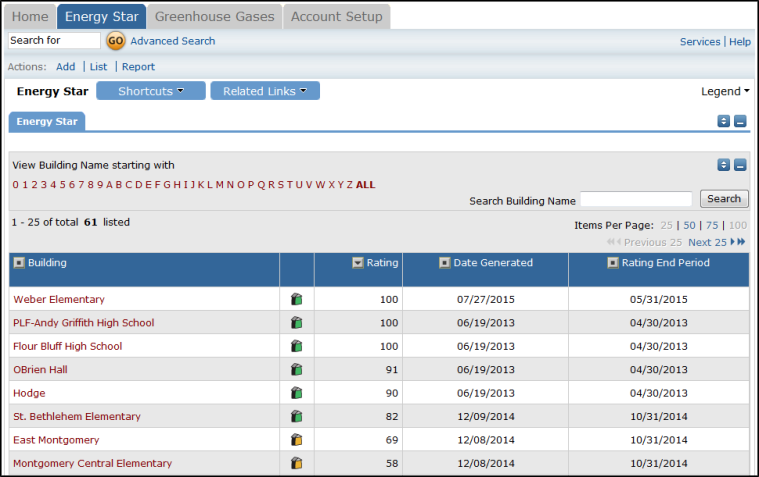This screenshot has height=477, width=759.
Task: Click the Report action link
Action: pyautogui.click(x=138, y=67)
